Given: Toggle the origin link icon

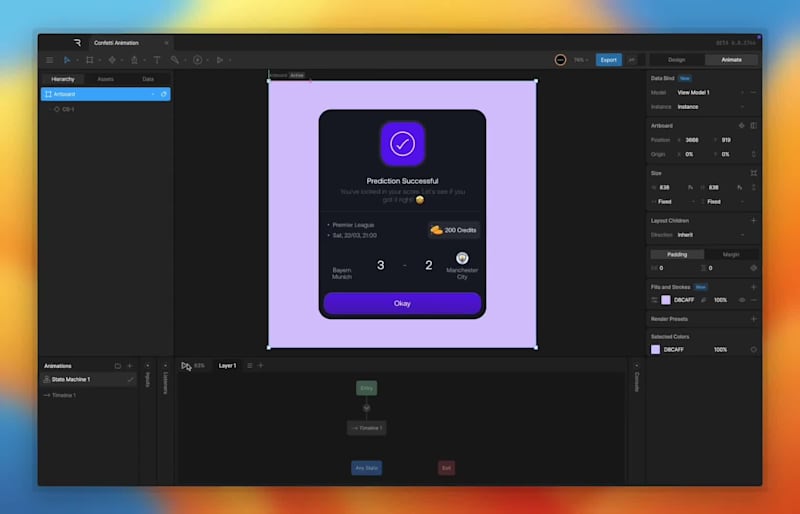Looking at the screenshot, I should (x=754, y=154).
